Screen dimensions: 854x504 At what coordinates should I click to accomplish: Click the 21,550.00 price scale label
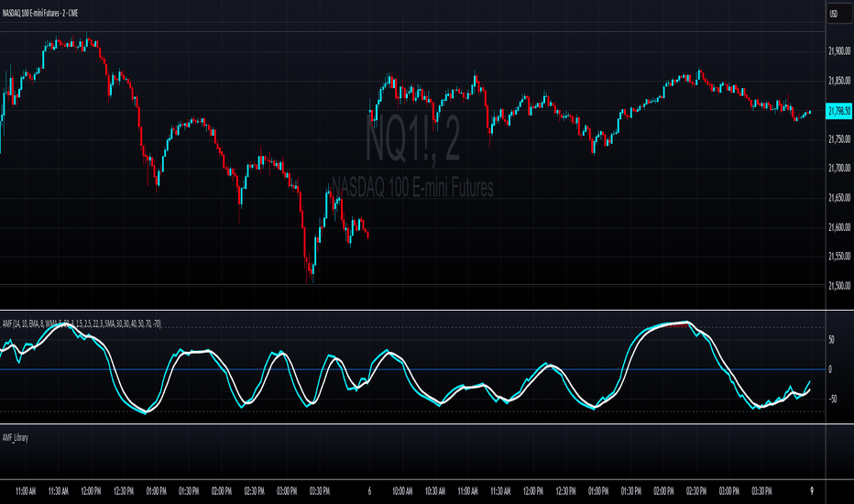(x=839, y=256)
